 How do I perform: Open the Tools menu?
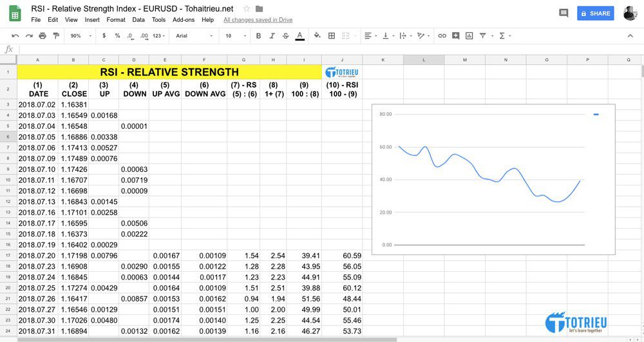point(158,20)
